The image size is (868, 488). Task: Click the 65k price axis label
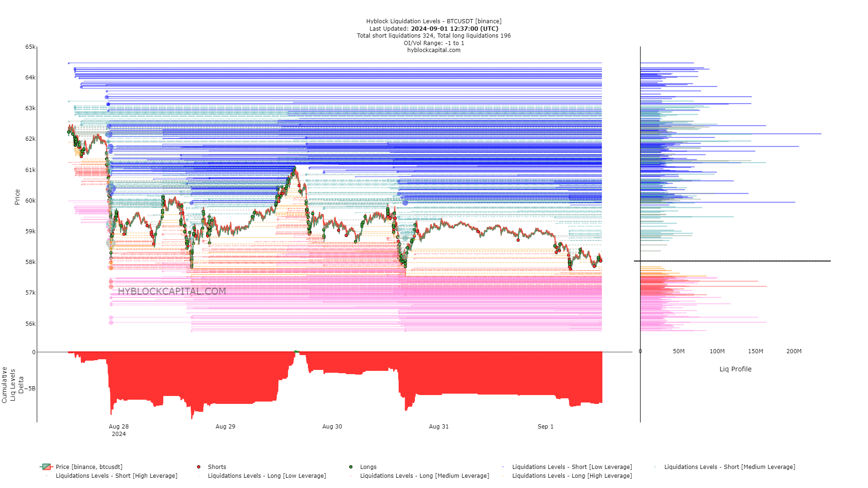[x=30, y=47]
